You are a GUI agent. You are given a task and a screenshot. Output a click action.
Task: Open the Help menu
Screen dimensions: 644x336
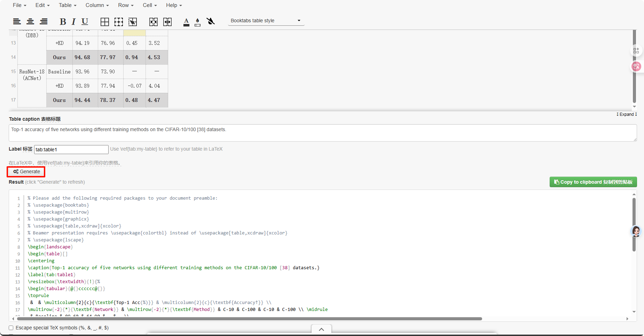point(174,5)
